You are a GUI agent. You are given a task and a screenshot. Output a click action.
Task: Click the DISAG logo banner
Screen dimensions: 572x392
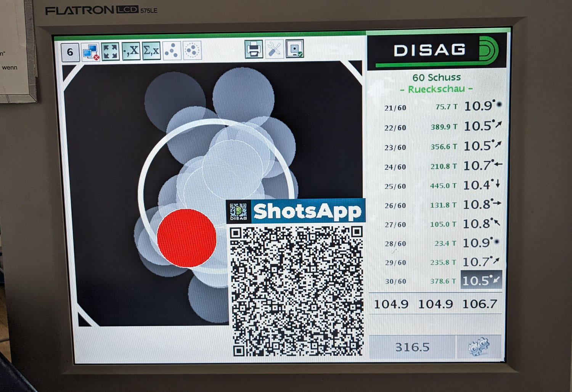point(437,51)
